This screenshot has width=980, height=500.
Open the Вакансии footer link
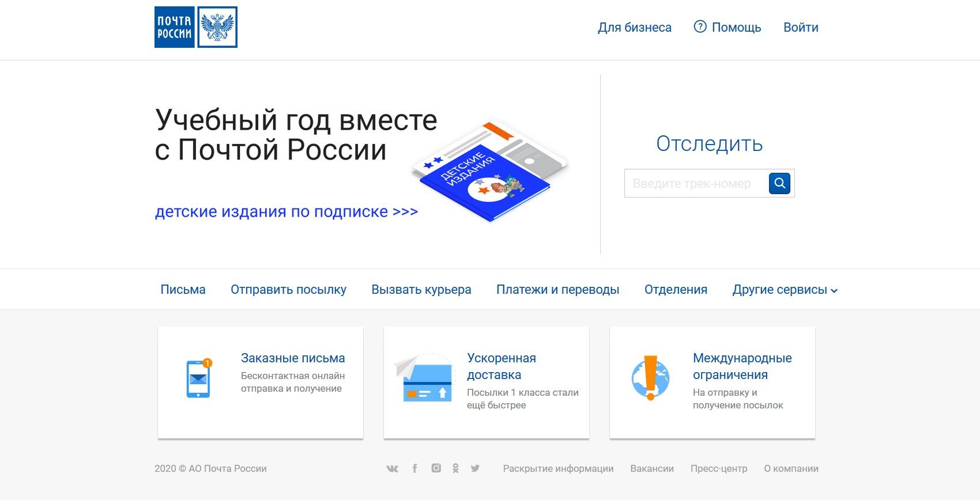point(652,469)
